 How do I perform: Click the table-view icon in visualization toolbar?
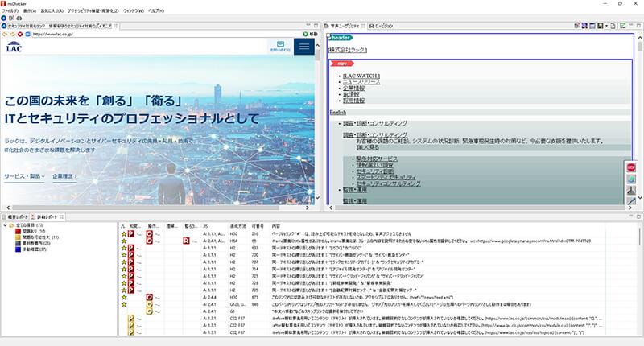click(592, 26)
